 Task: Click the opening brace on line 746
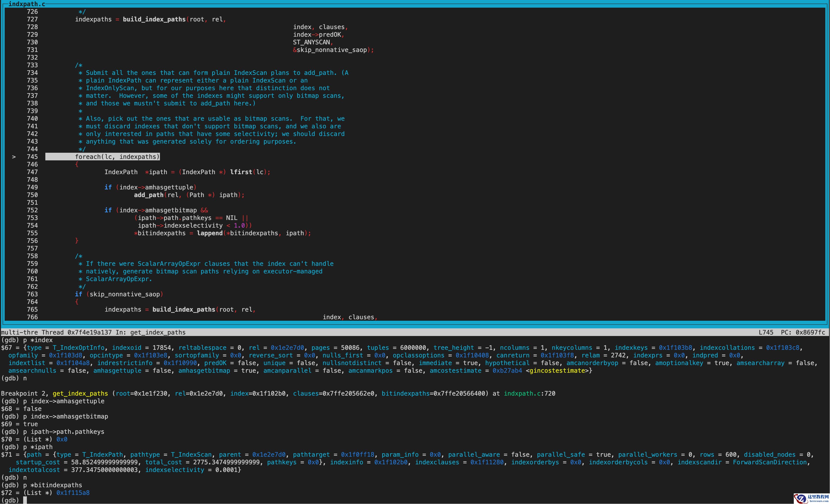point(77,165)
